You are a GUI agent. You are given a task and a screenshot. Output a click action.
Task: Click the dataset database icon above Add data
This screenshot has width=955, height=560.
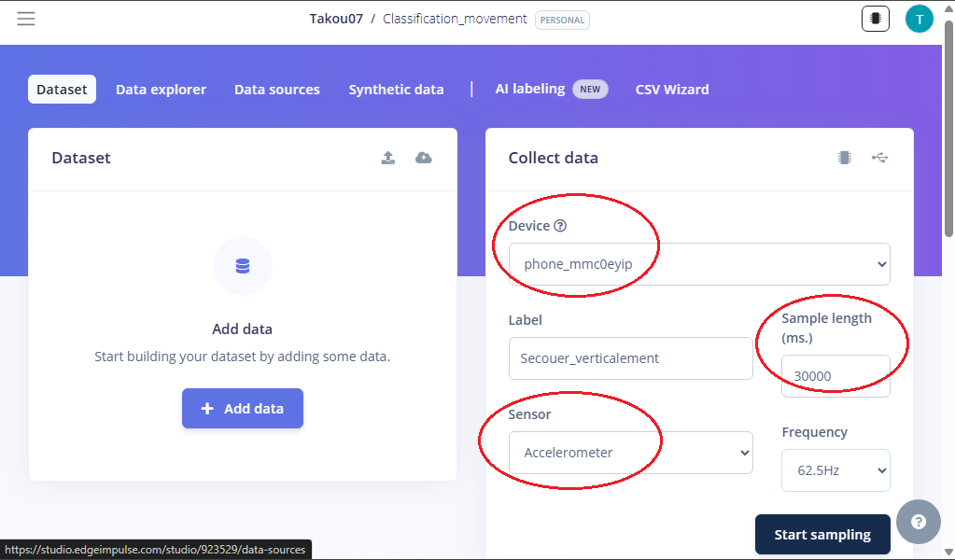pyautogui.click(x=242, y=266)
